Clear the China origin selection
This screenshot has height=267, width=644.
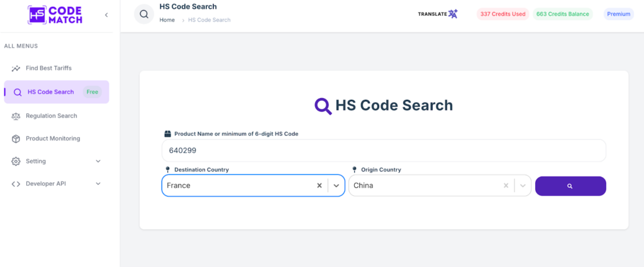[506, 185]
